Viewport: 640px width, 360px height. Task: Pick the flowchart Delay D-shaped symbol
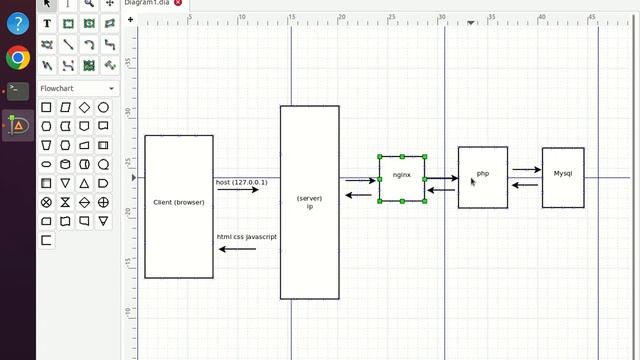click(103, 183)
